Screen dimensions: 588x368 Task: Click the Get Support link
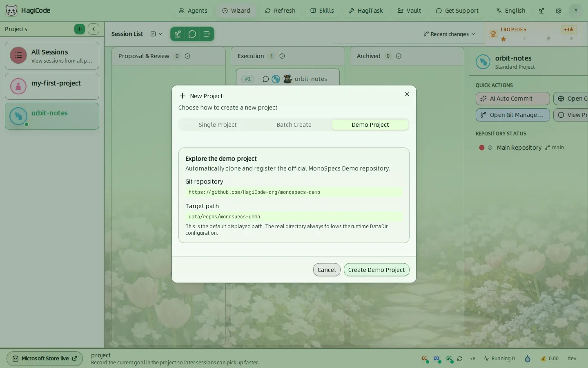(457, 11)
